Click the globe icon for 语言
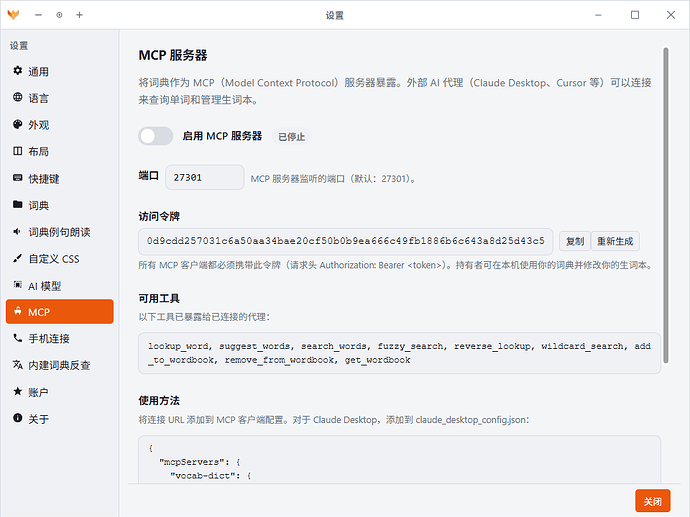The width and height of the screenshot is (690, 517). click(x=18, y=97)
